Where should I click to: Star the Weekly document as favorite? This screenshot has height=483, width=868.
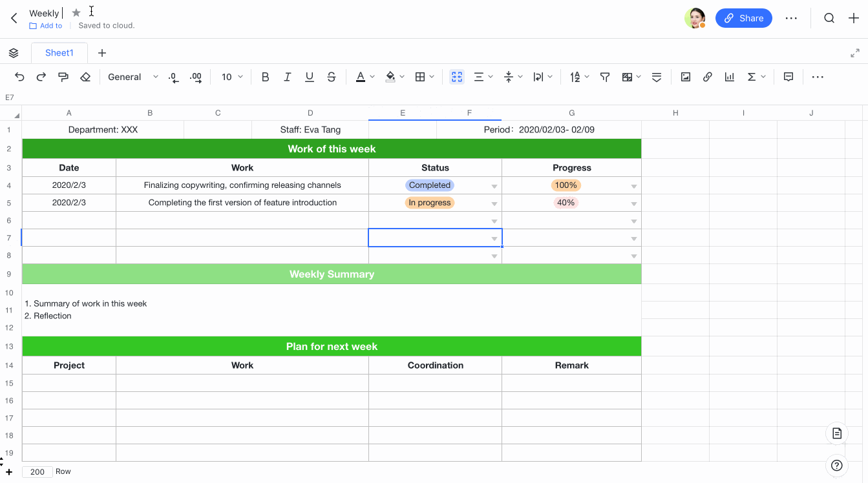pos(76,12)
